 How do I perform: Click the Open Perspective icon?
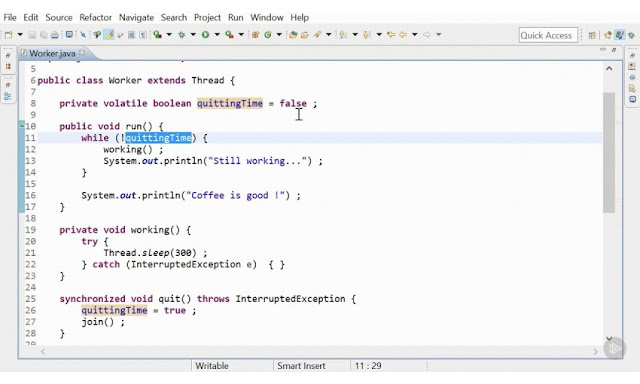coord(592,35)
